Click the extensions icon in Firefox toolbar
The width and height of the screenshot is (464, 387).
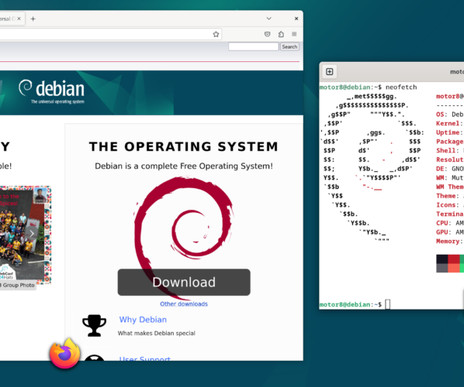281,34
